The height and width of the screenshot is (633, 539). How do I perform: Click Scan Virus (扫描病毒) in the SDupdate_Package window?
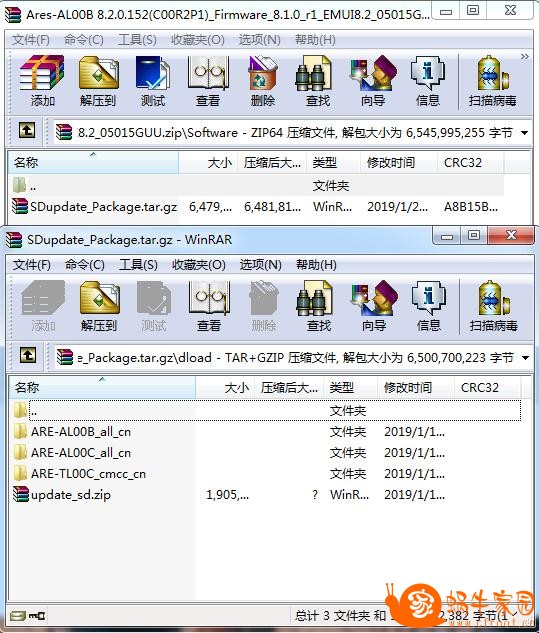point(493,306)
